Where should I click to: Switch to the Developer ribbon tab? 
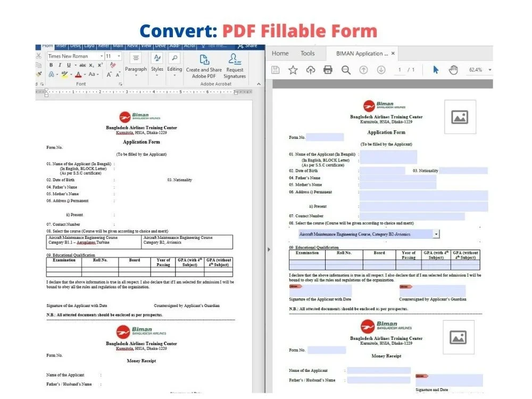tap(160, 46)
